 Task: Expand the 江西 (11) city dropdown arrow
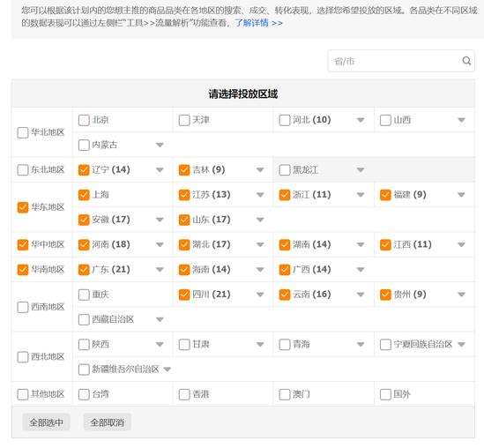(461, 245)
